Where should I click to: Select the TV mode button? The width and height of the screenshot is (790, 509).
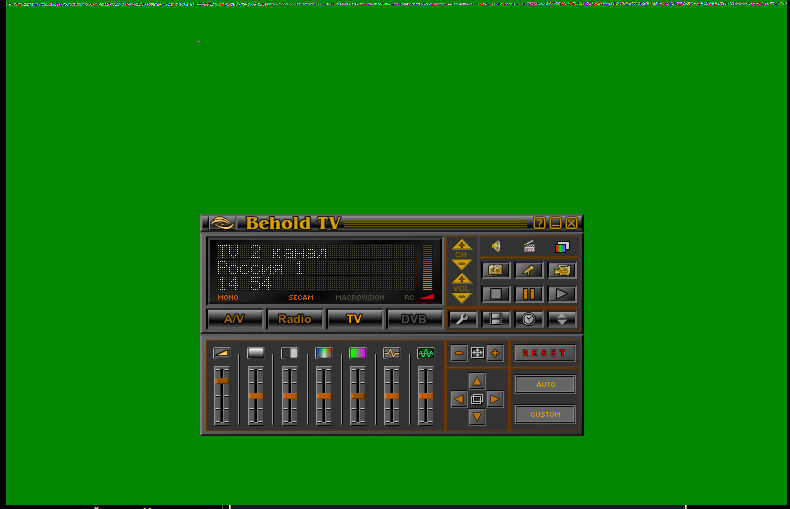pyautogui.click(x=354, y=319)
